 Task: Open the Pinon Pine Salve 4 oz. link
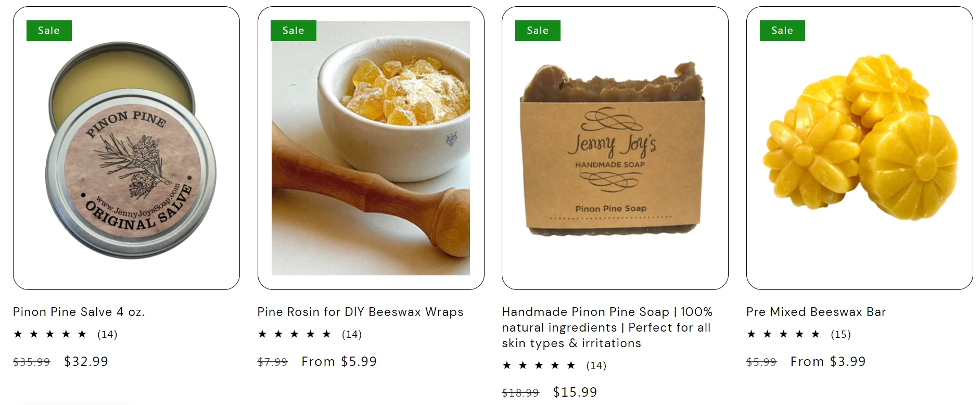79,312
